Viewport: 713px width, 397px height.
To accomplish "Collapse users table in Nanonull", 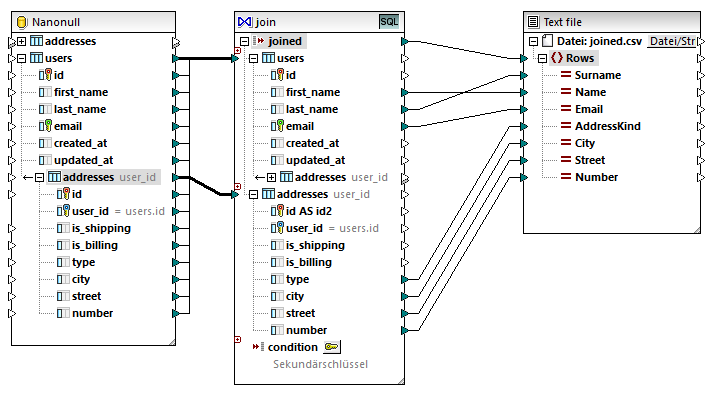I will coord(21,58).
